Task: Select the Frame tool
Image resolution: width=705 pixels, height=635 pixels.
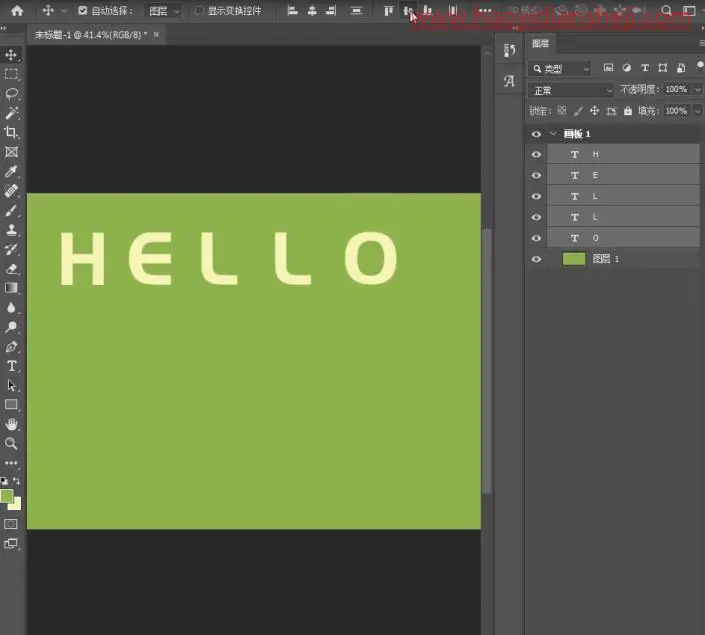Action: click(11, 152)
